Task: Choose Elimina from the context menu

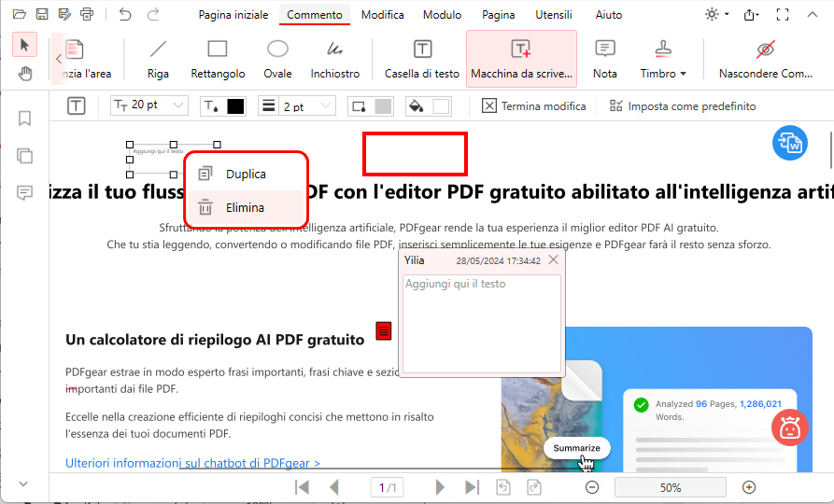Action: tap(247, 207)
